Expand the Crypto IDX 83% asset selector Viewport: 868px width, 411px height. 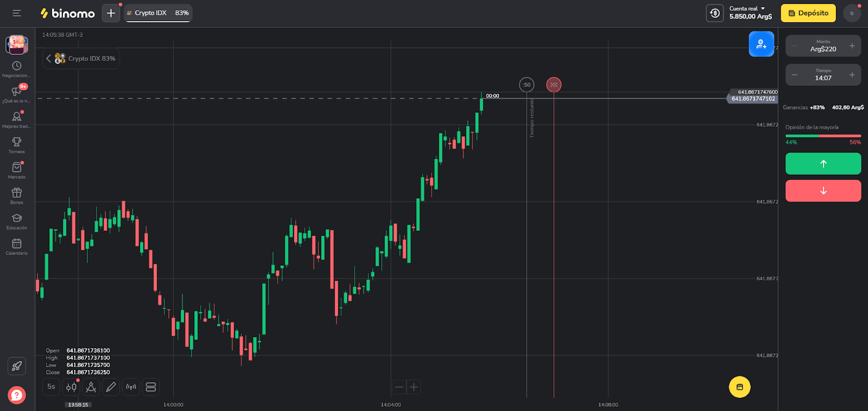point(81,59)
